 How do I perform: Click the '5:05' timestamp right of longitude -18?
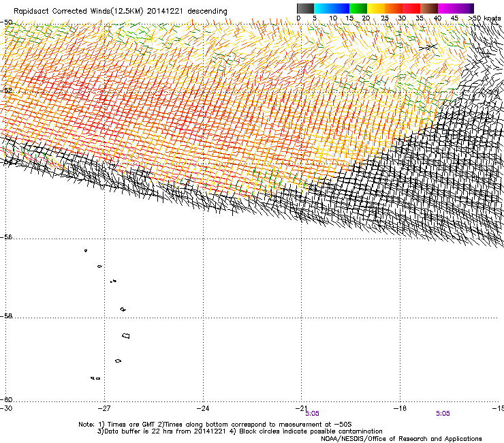pyautogui.click(x=443, y=414)
